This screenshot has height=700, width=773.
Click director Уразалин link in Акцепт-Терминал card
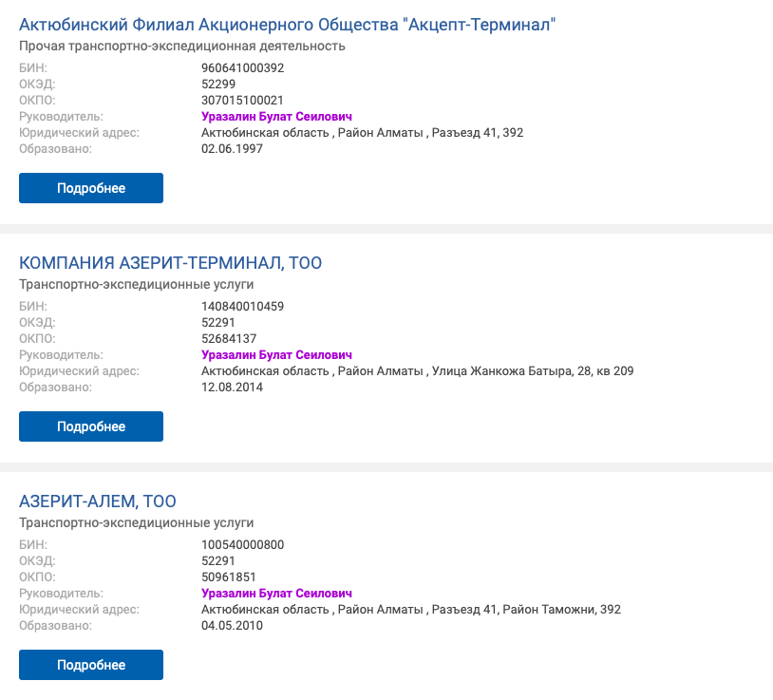click(x=276, y=117)
